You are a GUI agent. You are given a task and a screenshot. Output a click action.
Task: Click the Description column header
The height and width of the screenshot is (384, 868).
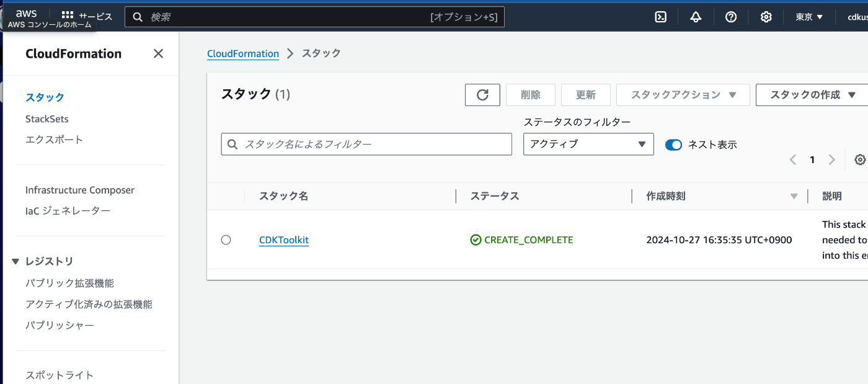(832, 196)
